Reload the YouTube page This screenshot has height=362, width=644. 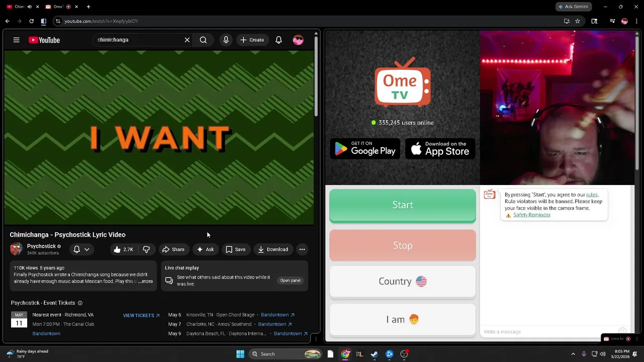[31, 21]
